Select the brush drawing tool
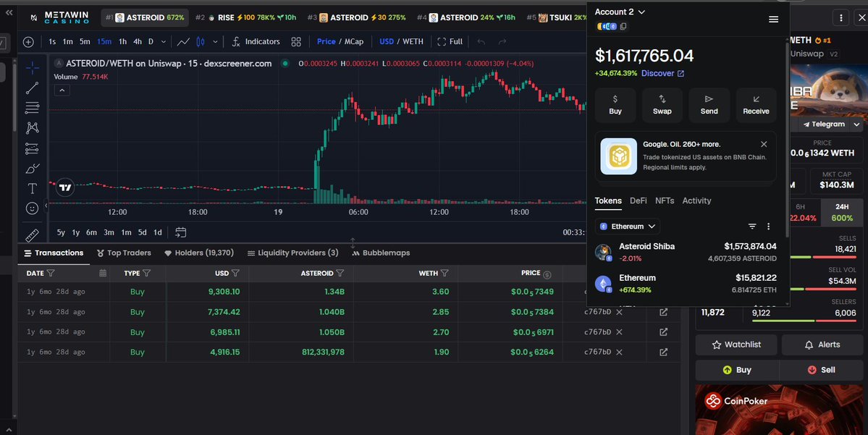 tap(30, 168)
